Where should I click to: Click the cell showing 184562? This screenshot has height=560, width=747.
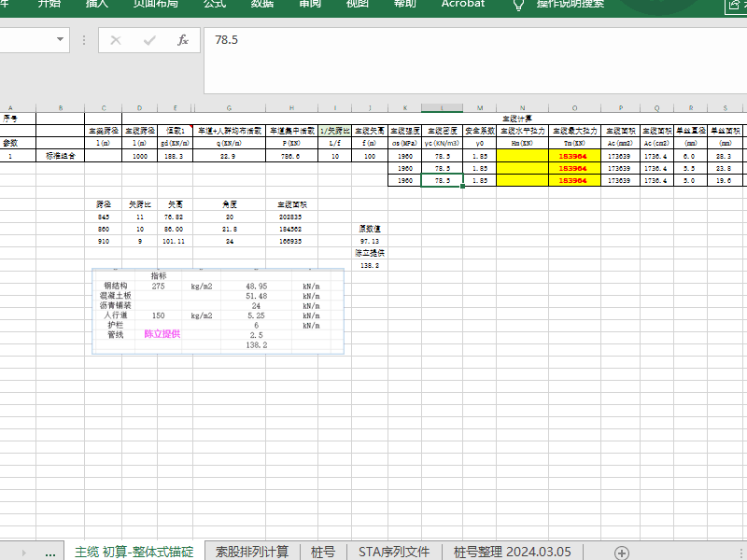(x=291, y=229)
